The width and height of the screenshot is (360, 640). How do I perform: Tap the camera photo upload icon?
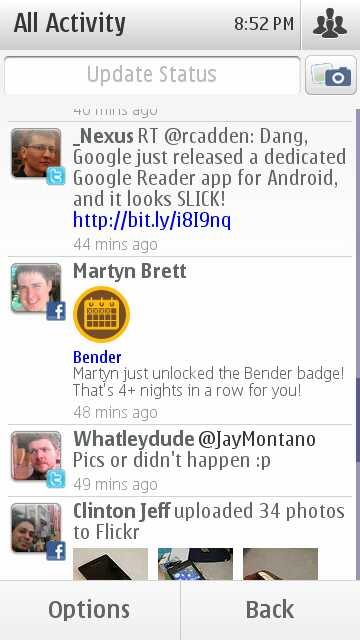pos(331,75)
